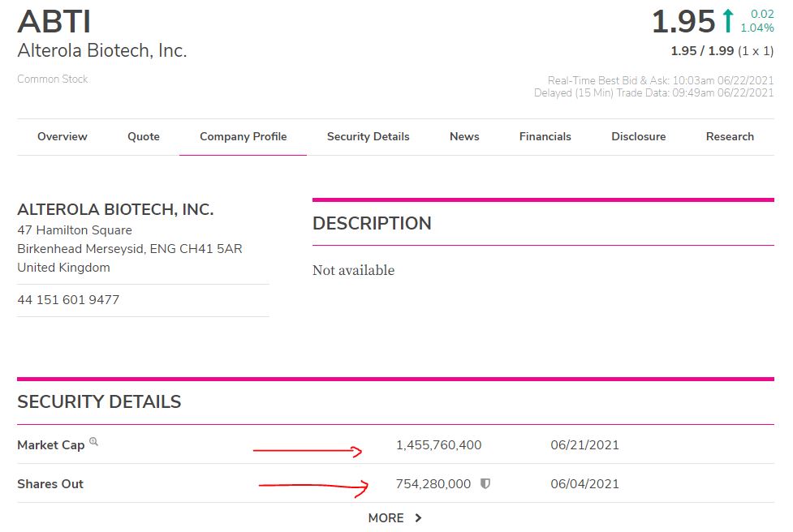Open the Research tab
The image size is (793, 532).
tap(730, 137)
